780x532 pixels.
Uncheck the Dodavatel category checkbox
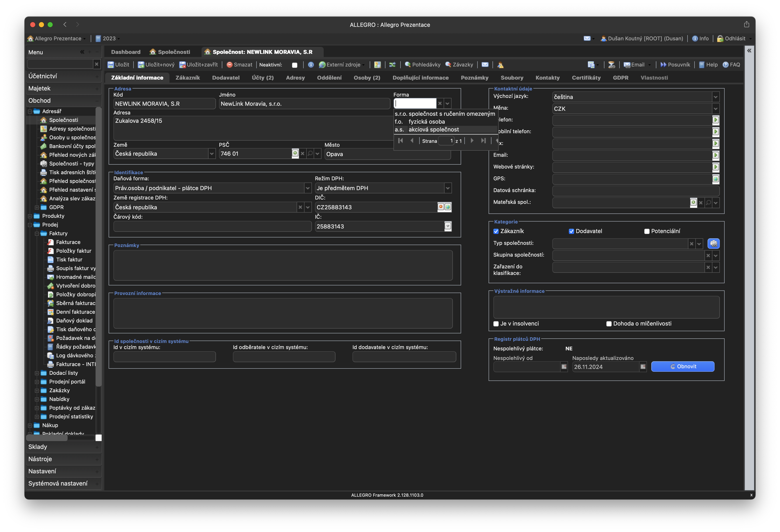point(571,231)
